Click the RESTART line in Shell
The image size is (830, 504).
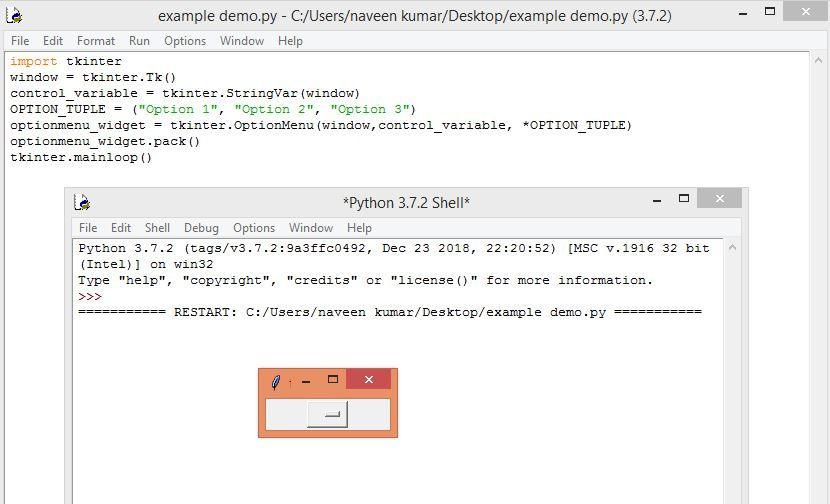point(390,312)
